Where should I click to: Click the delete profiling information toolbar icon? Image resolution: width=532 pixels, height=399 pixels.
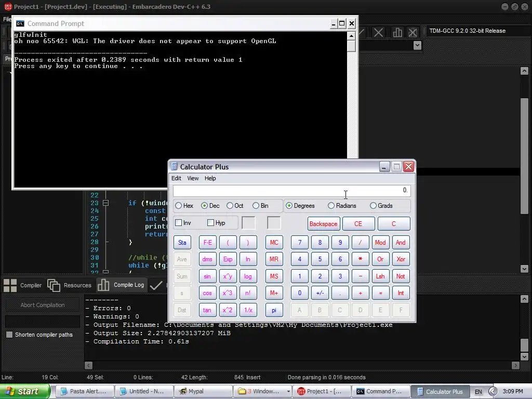click(x=413, y=32)
